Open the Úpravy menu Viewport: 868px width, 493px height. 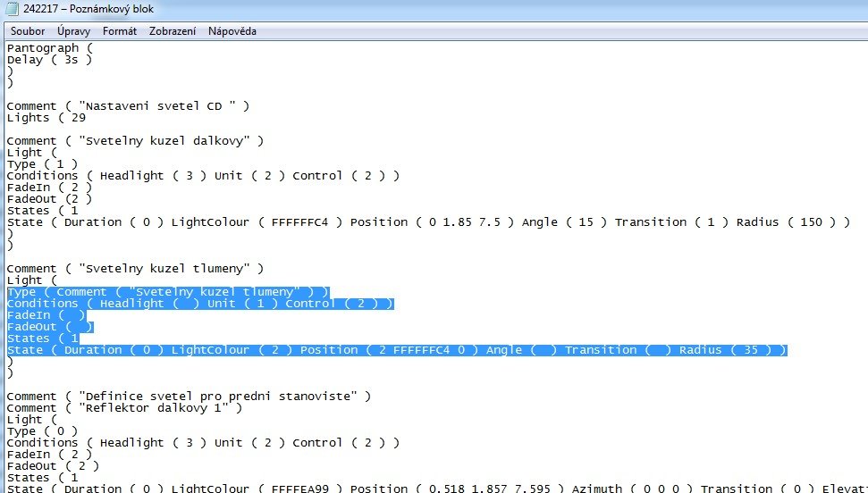click(x=73, y=31)
